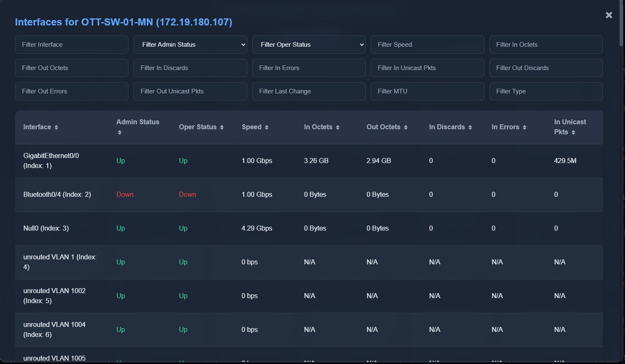Click into Filter Last Change field
Viewport: 625px width, 364px height.
click(309, 91)
